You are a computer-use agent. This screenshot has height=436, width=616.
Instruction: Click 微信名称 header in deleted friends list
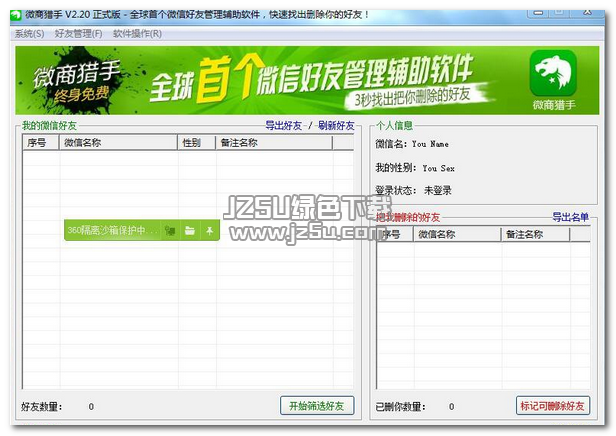pos(457,234)
